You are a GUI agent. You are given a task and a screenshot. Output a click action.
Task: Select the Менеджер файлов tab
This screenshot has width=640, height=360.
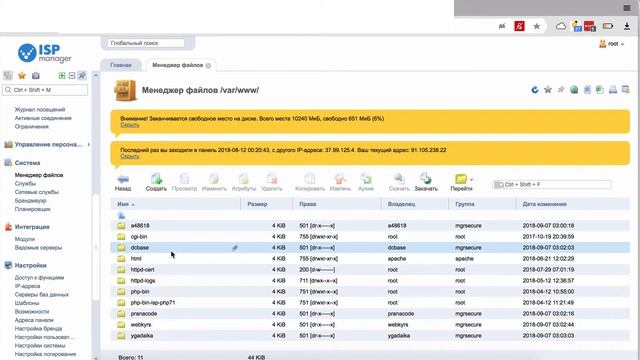tap(177, 65)
